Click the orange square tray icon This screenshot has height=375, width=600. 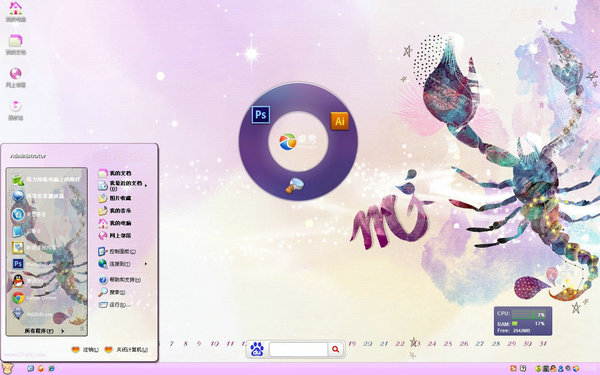point(513,368)
